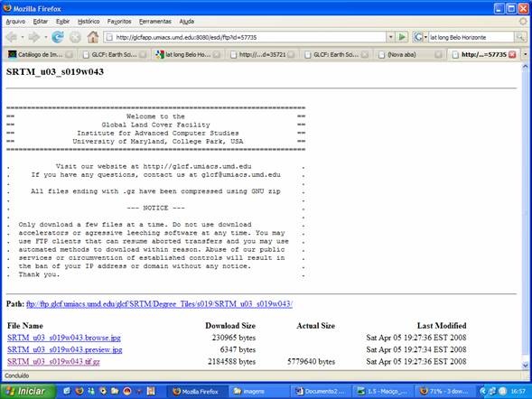
Task: Go forward with the Forward arrow button
Action: (34, 37)
